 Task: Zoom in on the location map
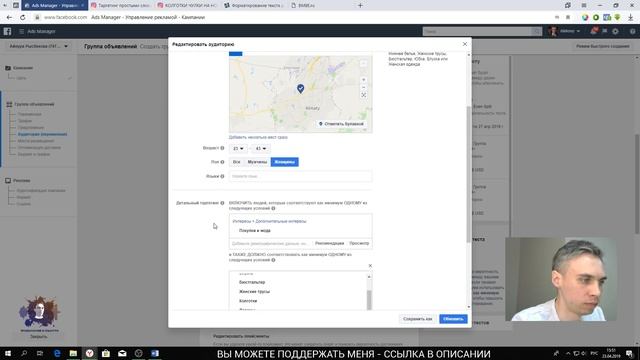(x=363, y=80)
